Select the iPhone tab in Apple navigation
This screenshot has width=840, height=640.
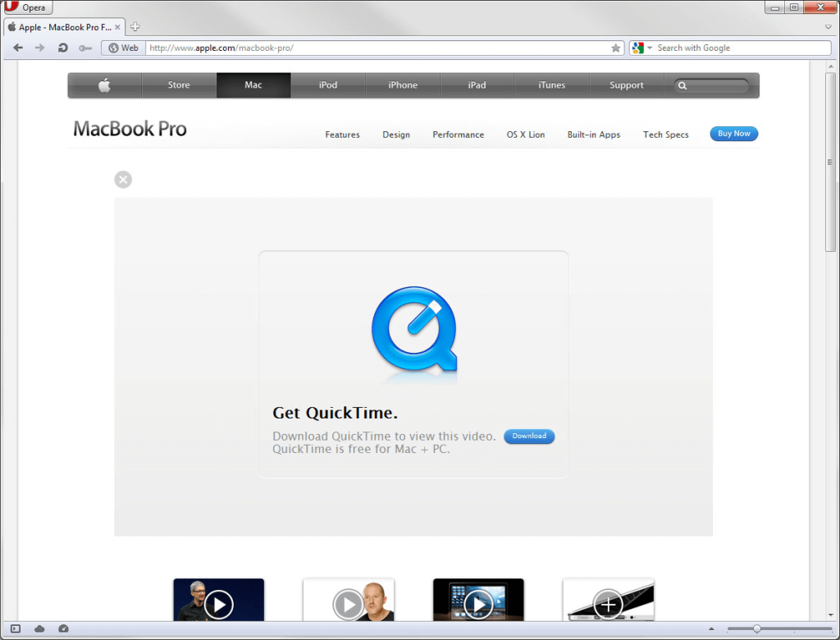point(403,85)
